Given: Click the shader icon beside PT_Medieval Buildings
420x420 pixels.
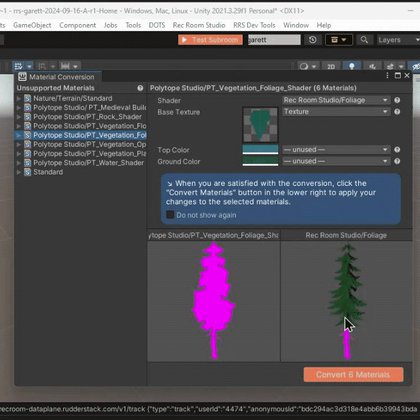Looking at the screenshot, I should pos(28,108).
